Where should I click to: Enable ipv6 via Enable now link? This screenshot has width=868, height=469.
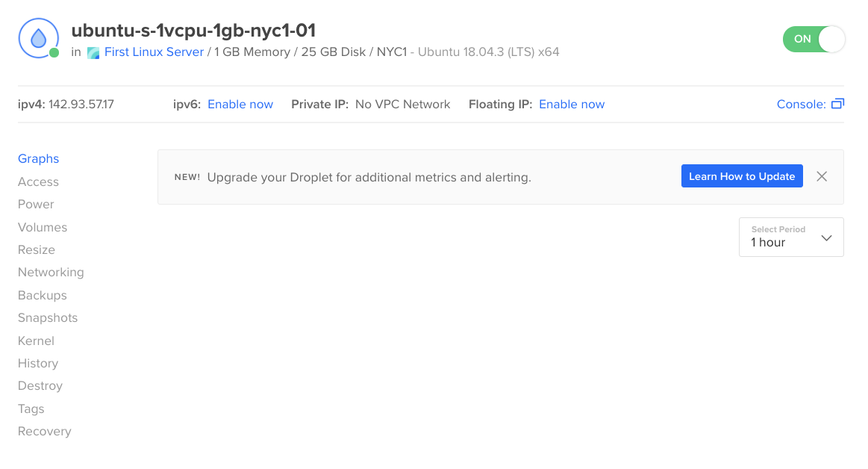tap(240, 104)
